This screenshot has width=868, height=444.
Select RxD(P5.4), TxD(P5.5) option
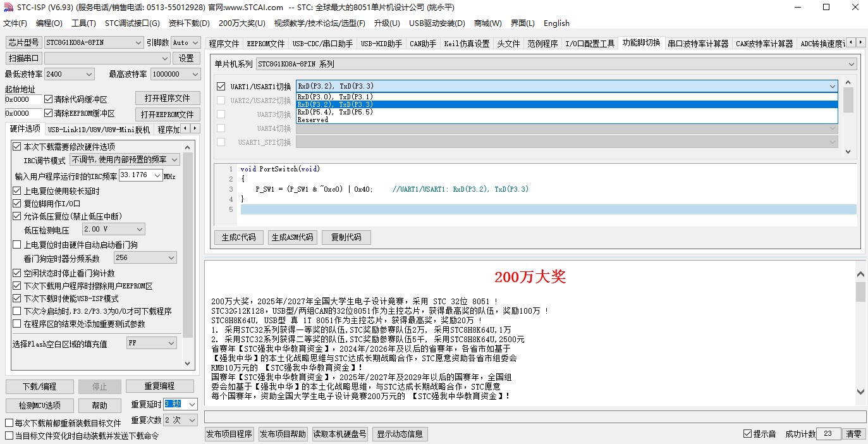pyautogui.click(x=567, y=112)
